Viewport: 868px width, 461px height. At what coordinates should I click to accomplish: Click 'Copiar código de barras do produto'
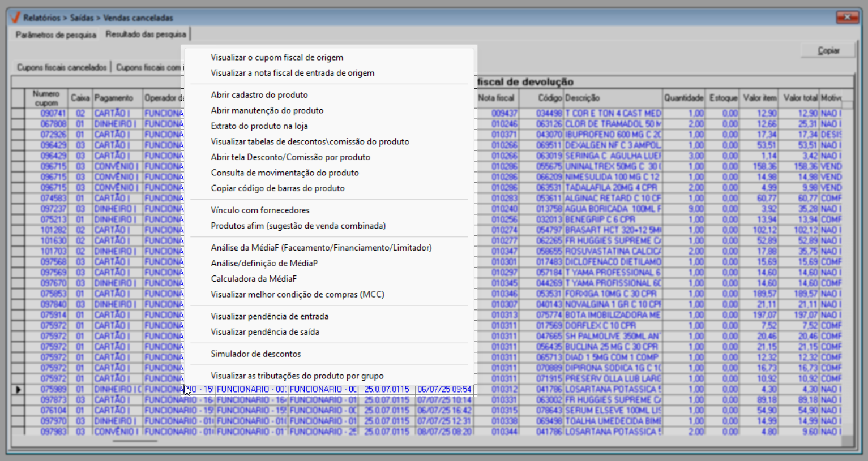tap(277, 188)
